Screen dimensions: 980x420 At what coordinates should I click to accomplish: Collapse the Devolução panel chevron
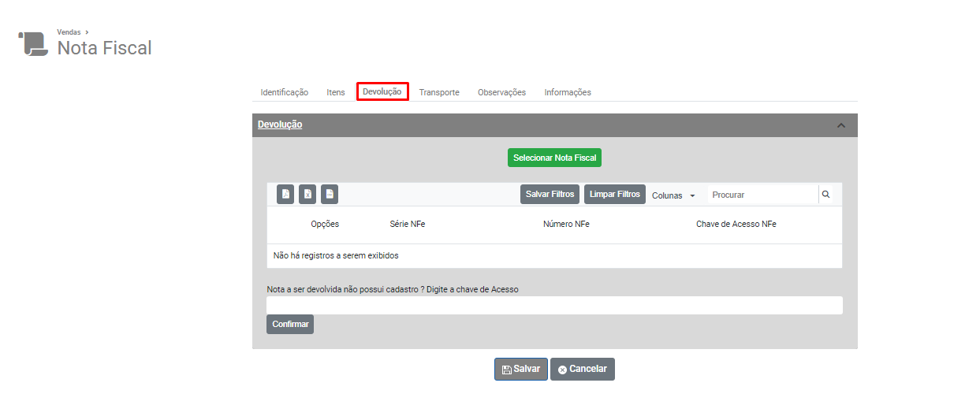(x=841, y=125)
